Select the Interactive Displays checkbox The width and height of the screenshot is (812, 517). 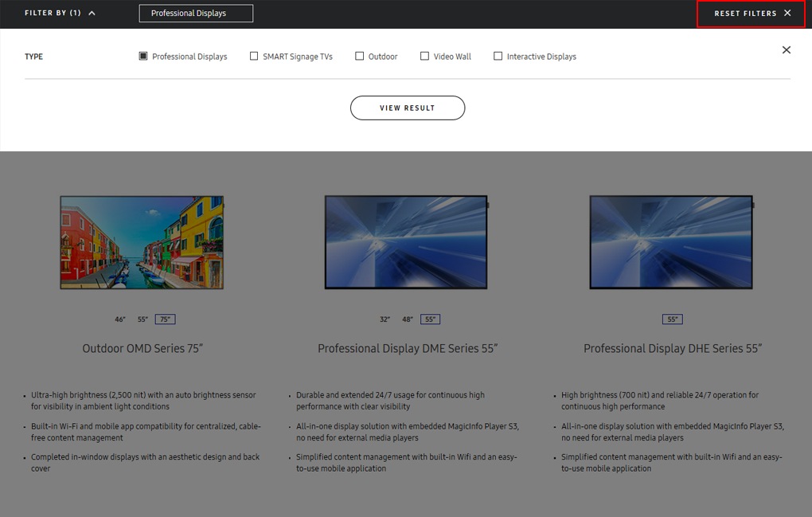click(498, 56)
